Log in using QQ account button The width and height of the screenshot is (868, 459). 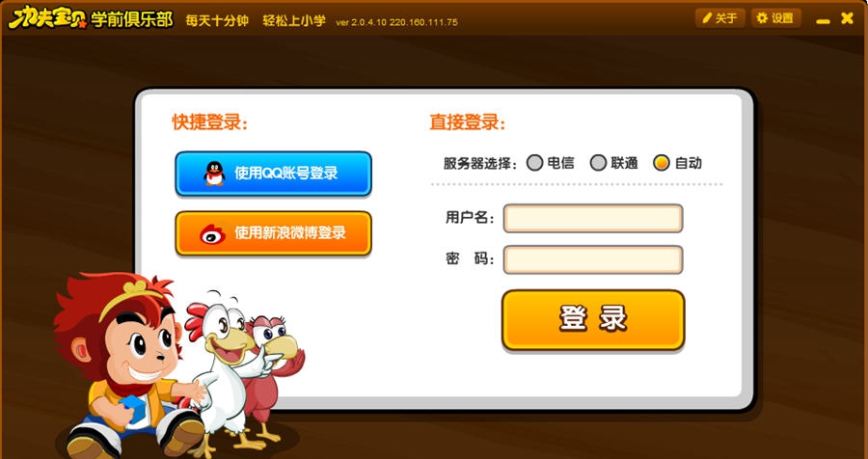(x=274, y=174)
